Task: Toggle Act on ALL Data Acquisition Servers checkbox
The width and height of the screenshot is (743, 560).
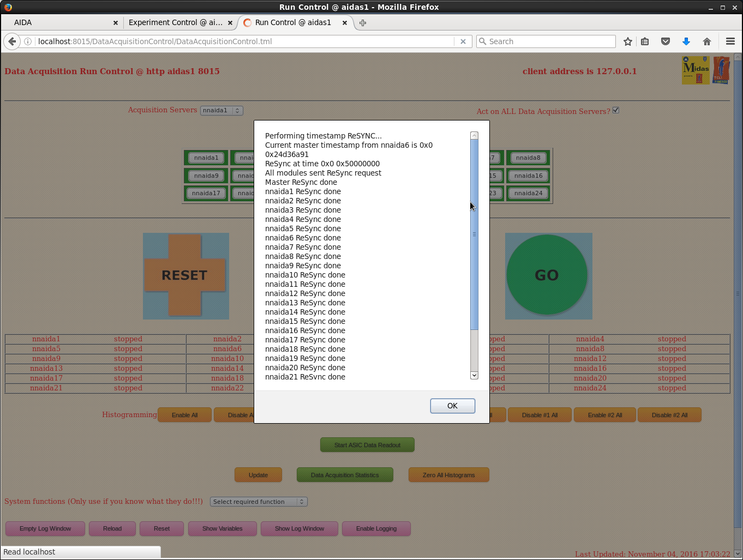Action: click(x=616, y=110)
